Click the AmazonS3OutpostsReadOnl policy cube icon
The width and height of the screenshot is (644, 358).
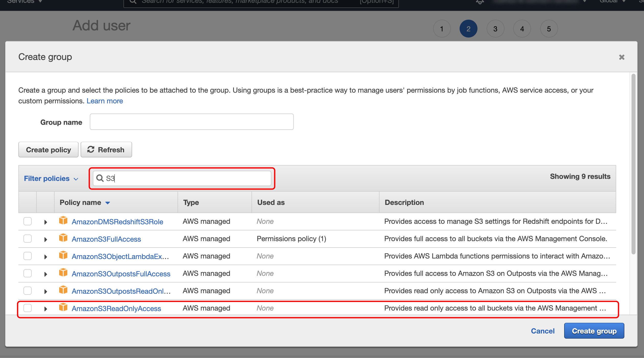63,290
